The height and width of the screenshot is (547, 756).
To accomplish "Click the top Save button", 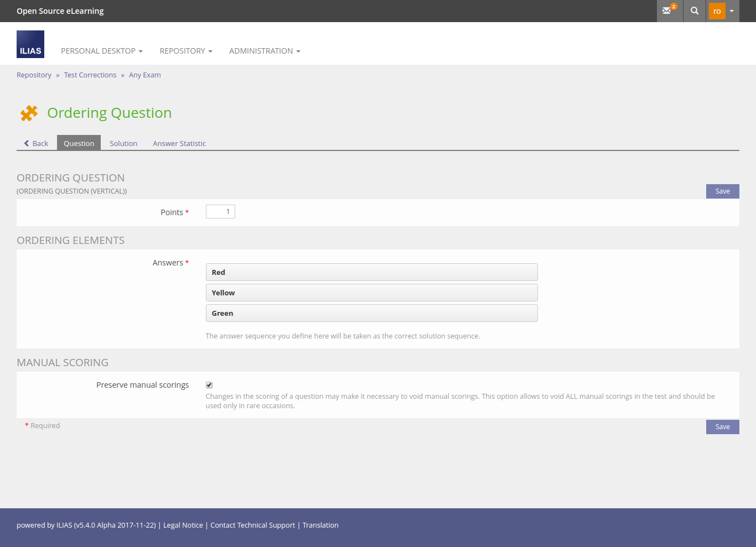I will coord(722,191).
